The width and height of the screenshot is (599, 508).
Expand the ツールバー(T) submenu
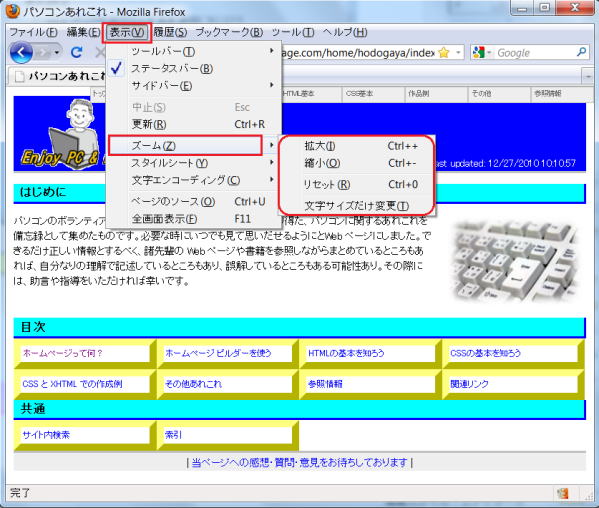(x=194, y=51)
